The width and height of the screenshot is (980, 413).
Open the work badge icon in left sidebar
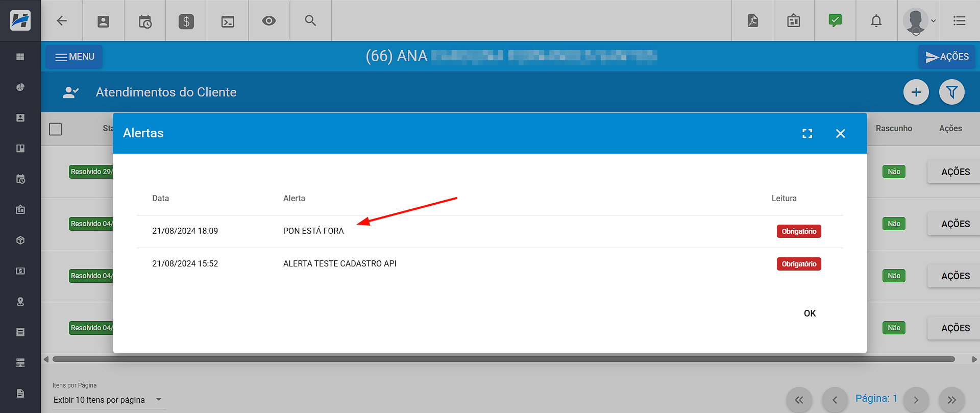[x=20, y=210]
